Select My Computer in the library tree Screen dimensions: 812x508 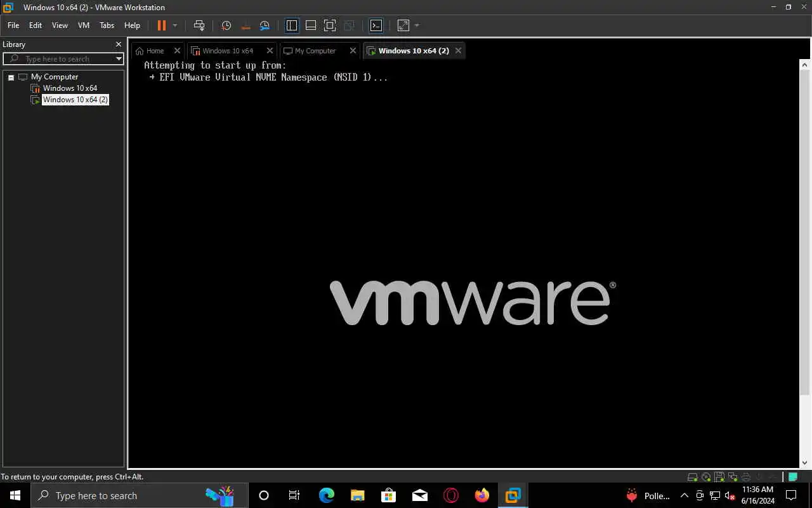(x=55, y=77)
